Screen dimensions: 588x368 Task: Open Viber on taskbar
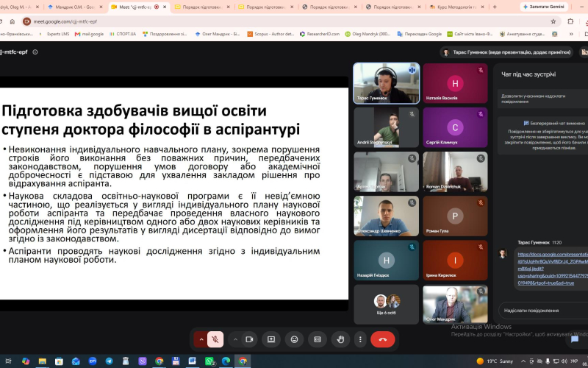(143, 361)
